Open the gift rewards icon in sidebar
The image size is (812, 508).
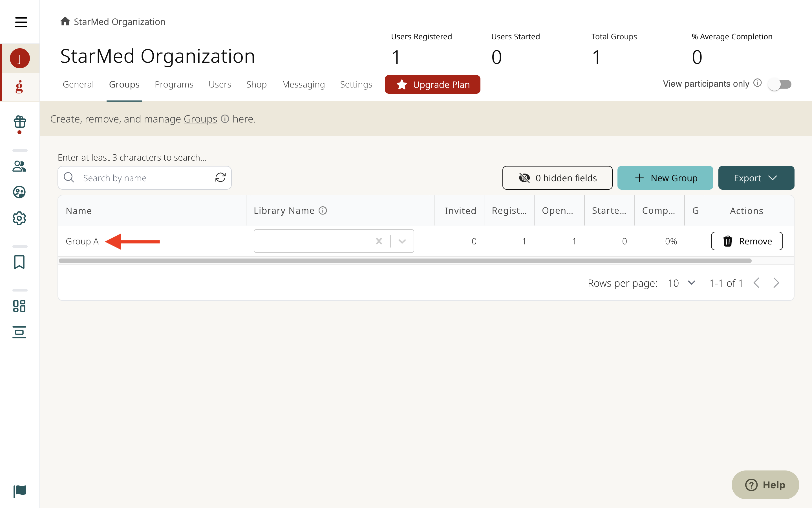click(20, 122)
